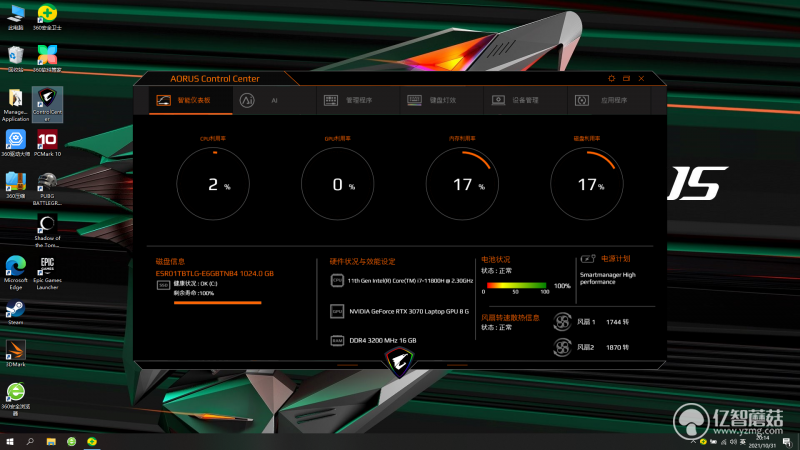
Task: Open the Windows Start menu
Action: pos(9,441)
